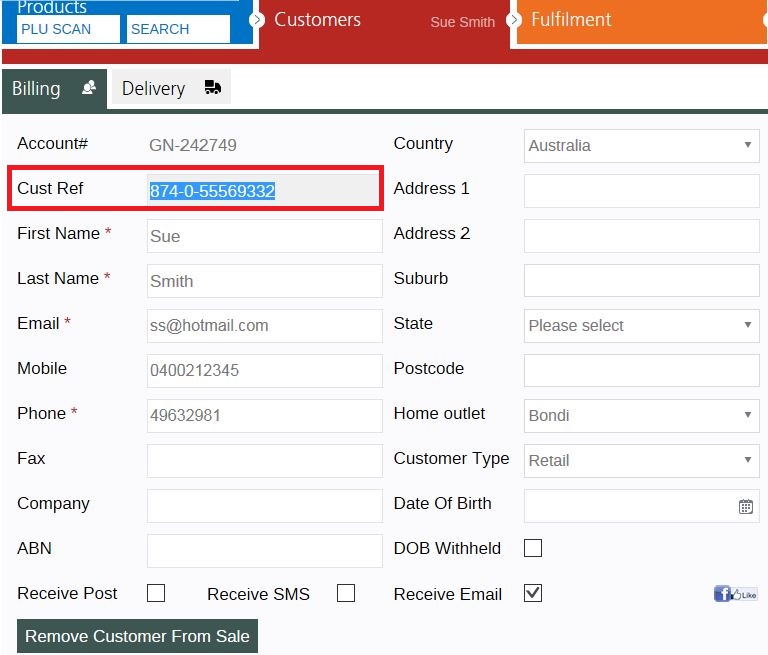Click the arrow icon before Customers

(257, 20)
